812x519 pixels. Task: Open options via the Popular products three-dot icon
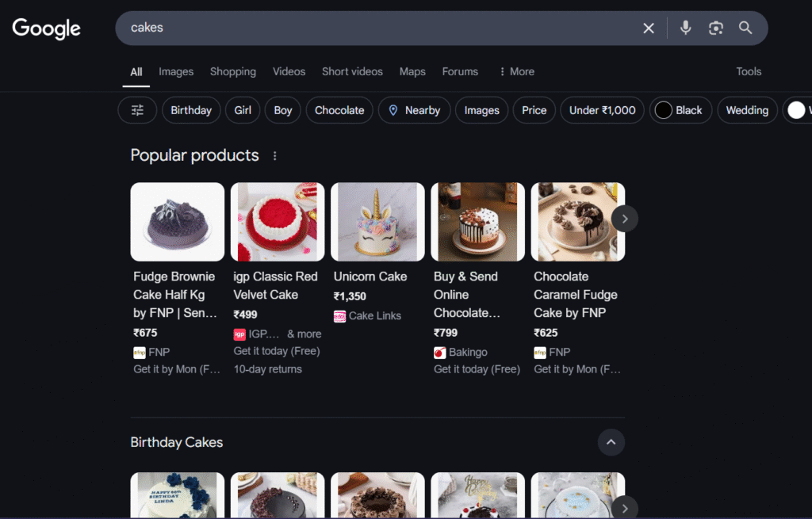click(274, 155)
